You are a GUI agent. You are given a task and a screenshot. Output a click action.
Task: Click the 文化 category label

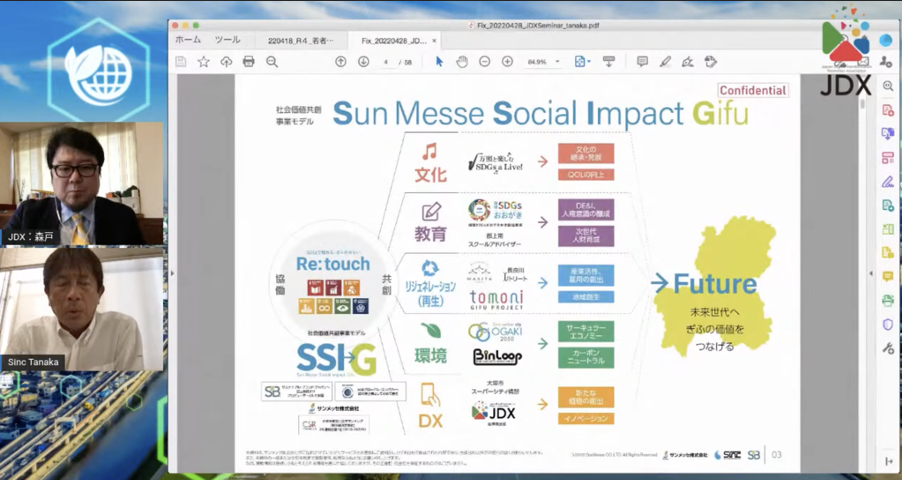click(430, 174)
